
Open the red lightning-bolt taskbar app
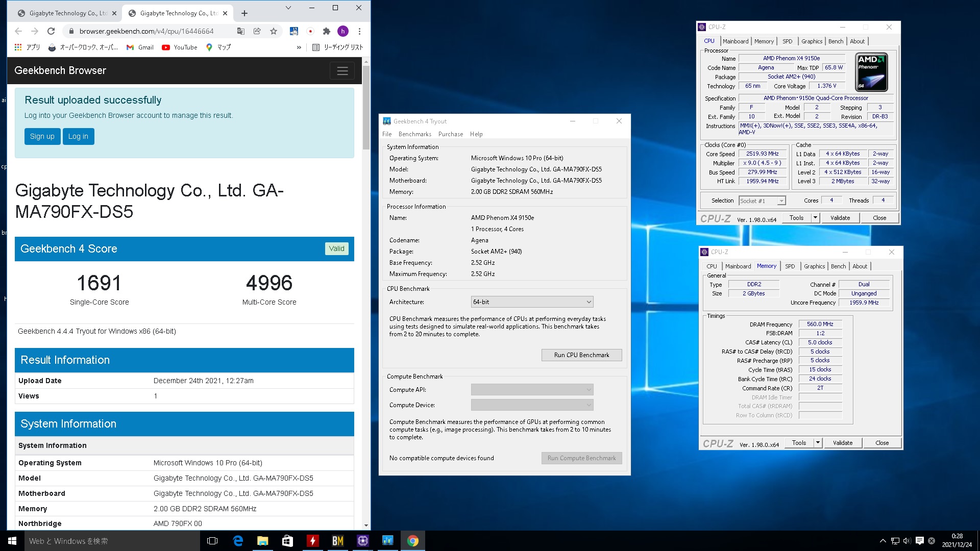point(312,541)
